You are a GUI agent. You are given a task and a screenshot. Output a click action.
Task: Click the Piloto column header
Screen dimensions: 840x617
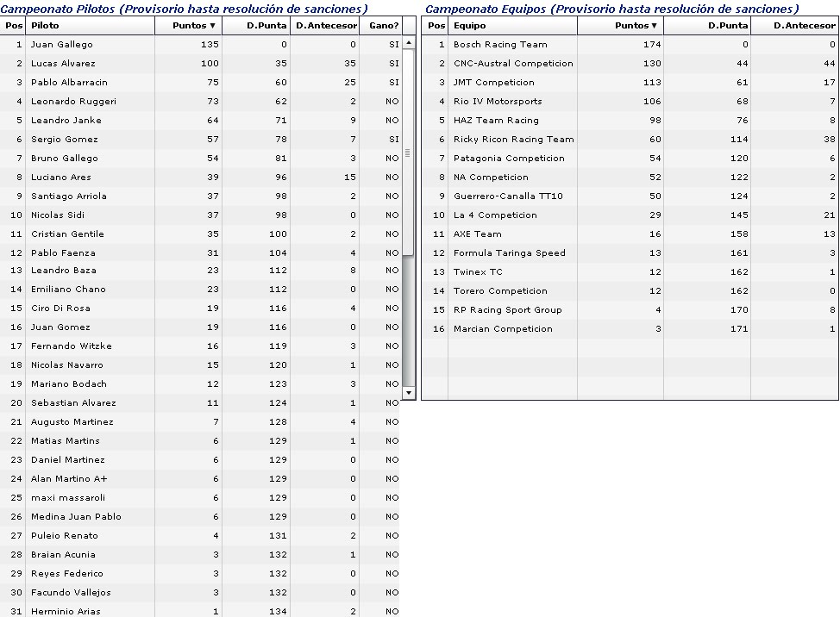[x=90, y=26]
